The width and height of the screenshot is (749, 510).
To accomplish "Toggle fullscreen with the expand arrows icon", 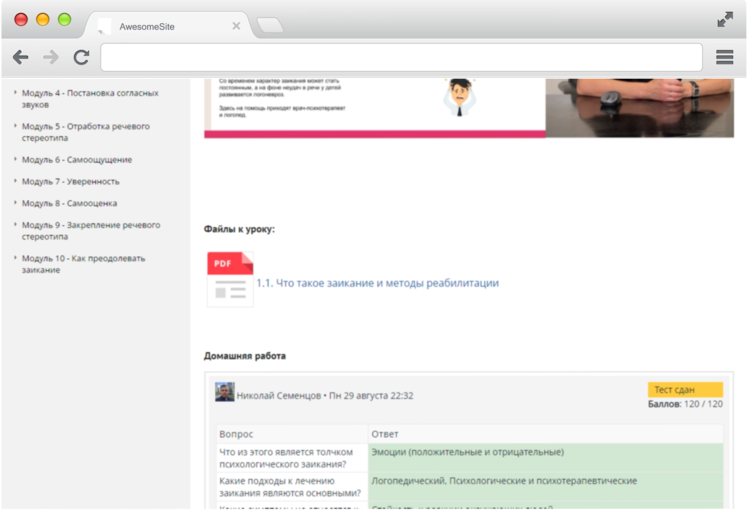I will pos(725,19).
